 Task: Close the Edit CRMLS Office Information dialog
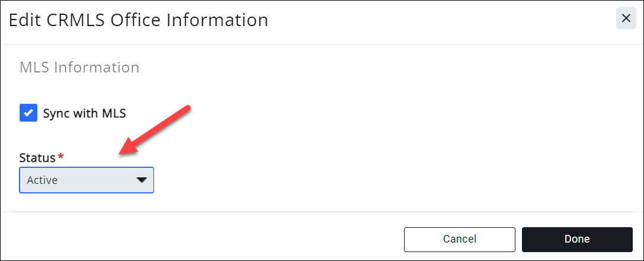click(x=626, y=19)
